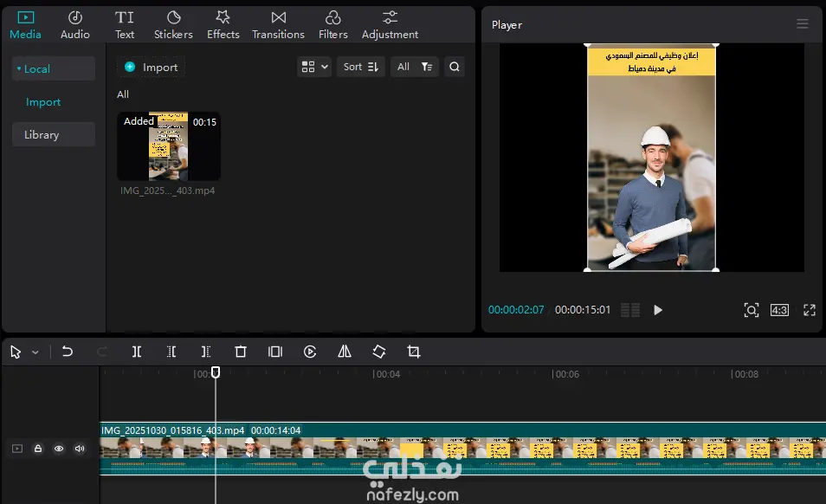Hide the video track with eye icon

click(x=59, y=449)
